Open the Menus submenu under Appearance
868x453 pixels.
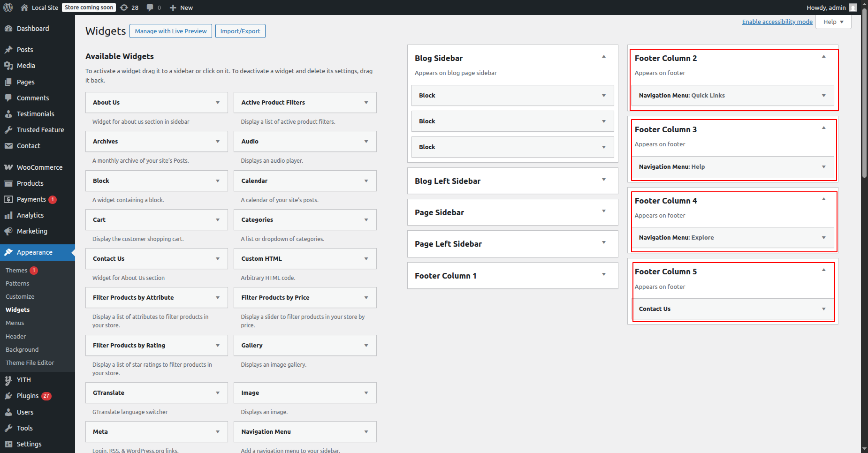click(x=15, y=323)
